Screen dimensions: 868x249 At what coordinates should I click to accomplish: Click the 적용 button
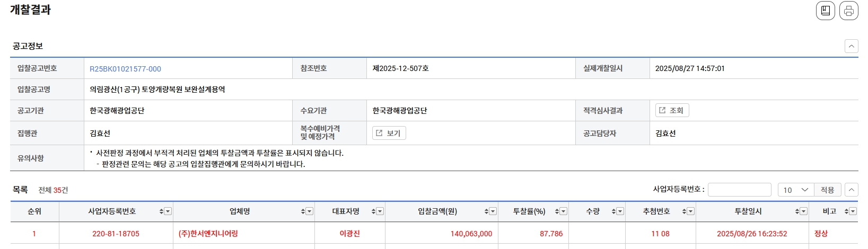(827, 190)
